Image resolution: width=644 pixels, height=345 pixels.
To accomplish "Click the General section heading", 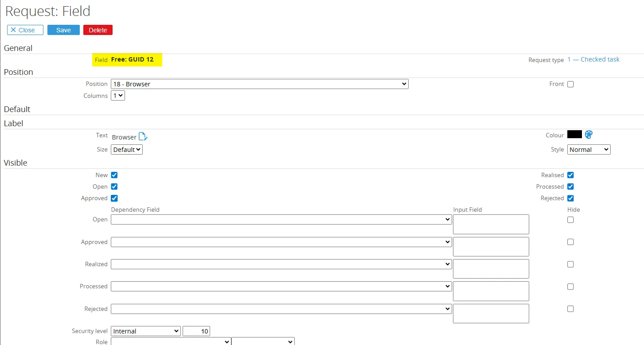I will coord(18,48).
